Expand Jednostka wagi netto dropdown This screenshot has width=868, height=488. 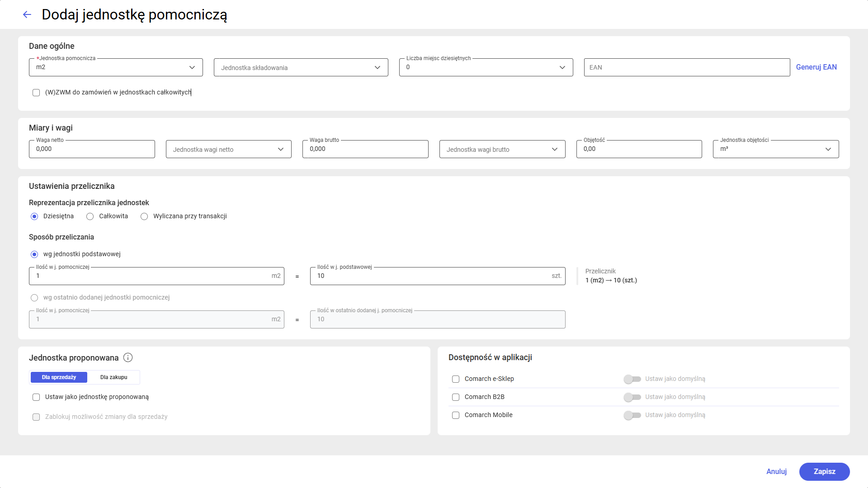[228, 149]
